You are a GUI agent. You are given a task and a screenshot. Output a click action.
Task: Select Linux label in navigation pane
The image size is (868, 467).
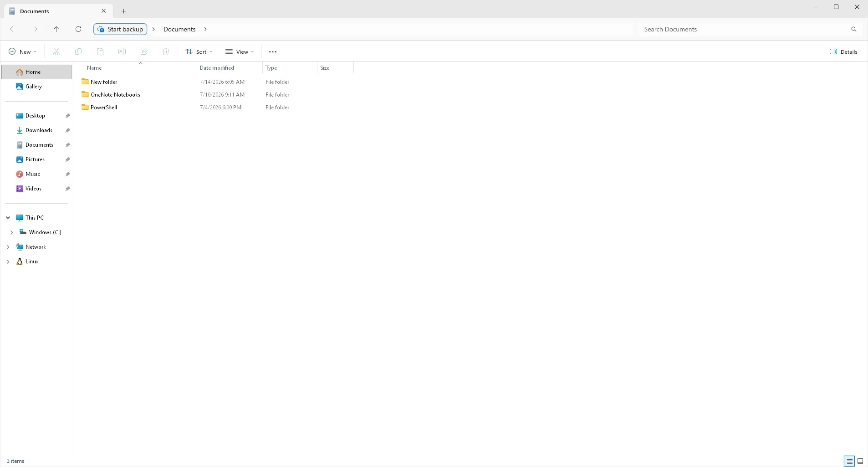(32, 262)
